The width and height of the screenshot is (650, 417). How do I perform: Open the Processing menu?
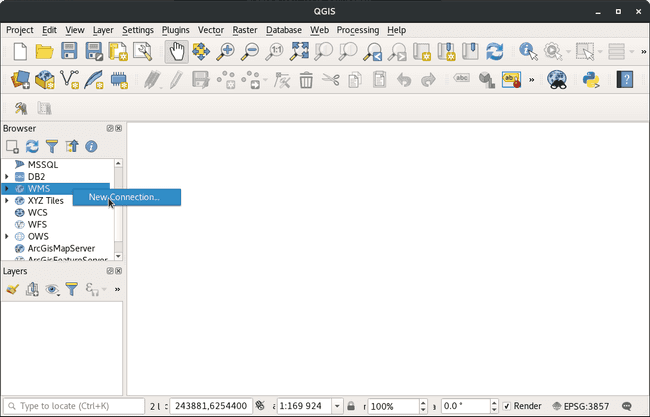pos(358,30)
